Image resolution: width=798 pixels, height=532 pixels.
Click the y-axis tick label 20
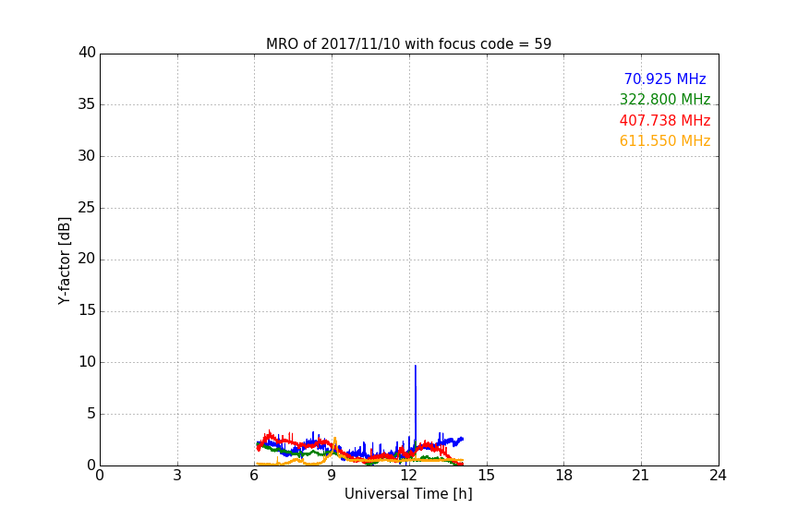87,259
